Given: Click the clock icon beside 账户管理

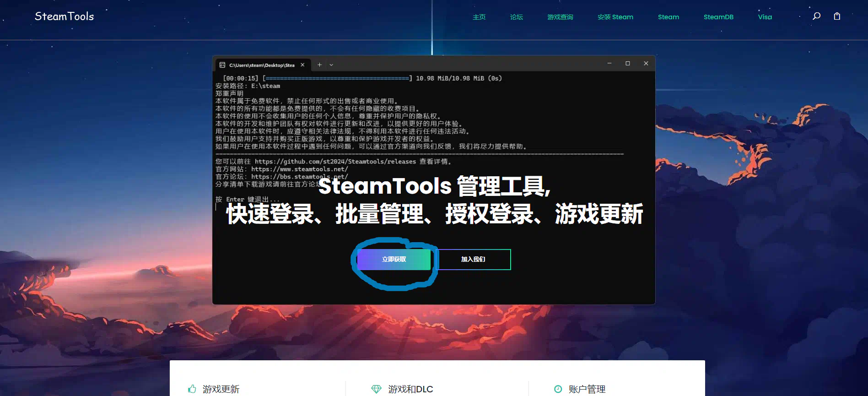Looking at the screenshot, I should pyautogui.click(x=558, y=389).
